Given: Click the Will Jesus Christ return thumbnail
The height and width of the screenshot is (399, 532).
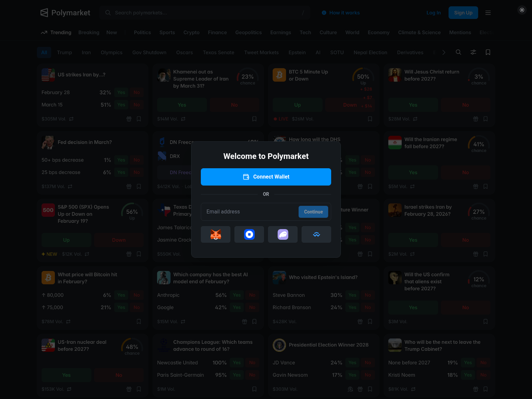Looking at the screenshot, I should (x=395, y=75).
